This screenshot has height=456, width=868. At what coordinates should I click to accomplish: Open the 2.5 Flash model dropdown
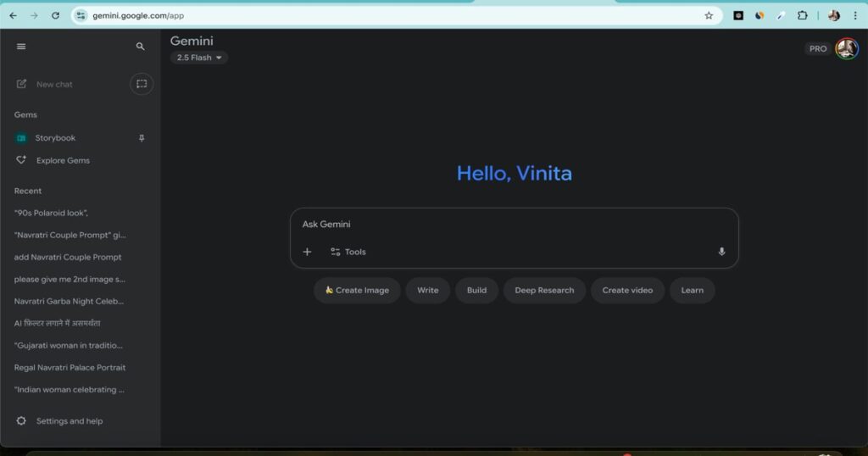198,58
